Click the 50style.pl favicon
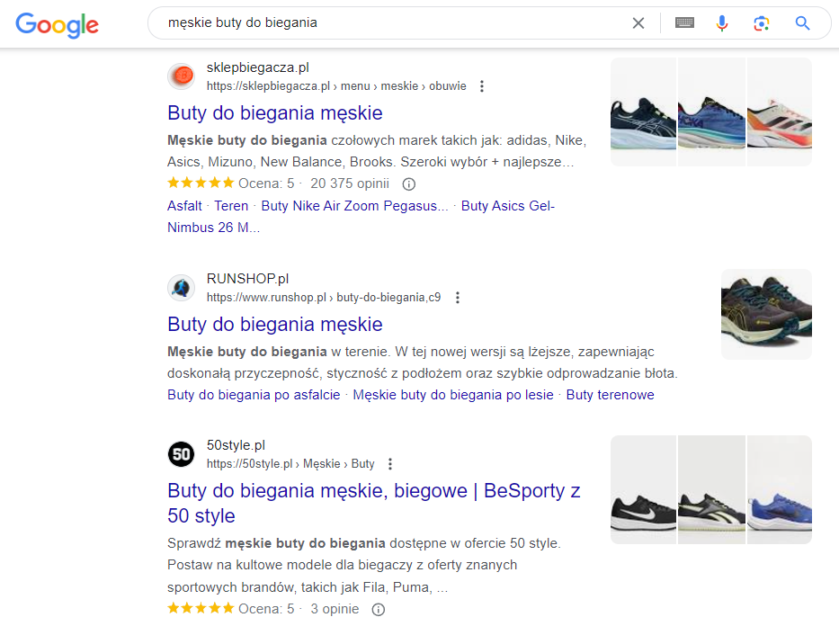This screenshot has height=644, width=839. coord(182,454)
